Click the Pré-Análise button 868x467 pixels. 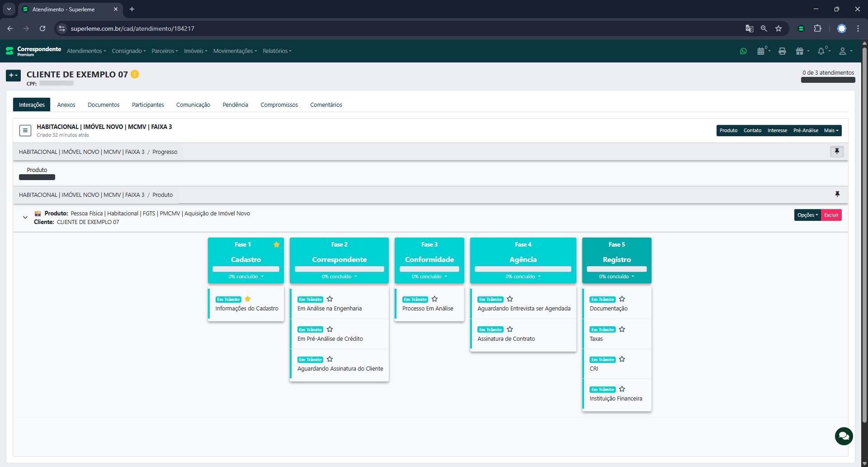click(806, 130)
